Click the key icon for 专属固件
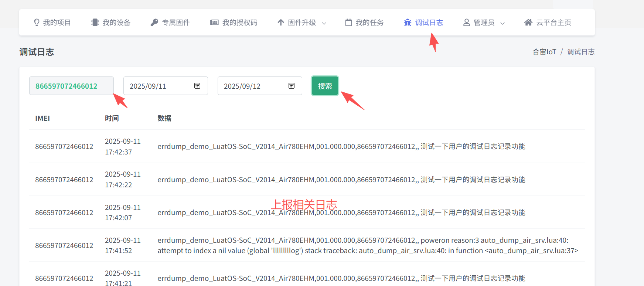Screen dimensions: 644x286 point(154,23)
